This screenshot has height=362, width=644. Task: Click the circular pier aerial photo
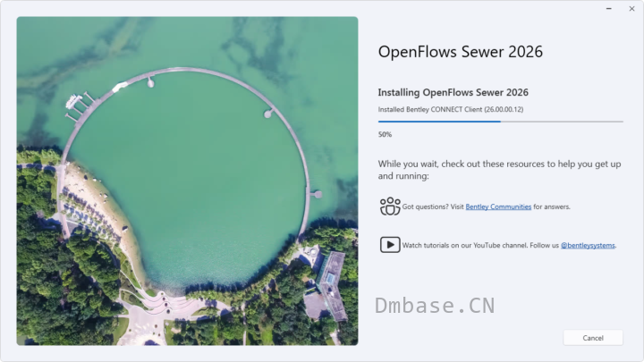click(187, 181)
